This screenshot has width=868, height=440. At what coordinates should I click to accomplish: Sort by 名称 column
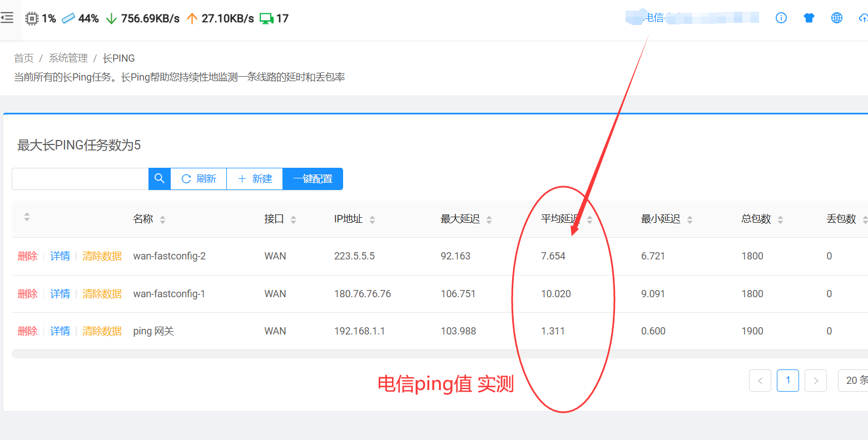[163, 220]
